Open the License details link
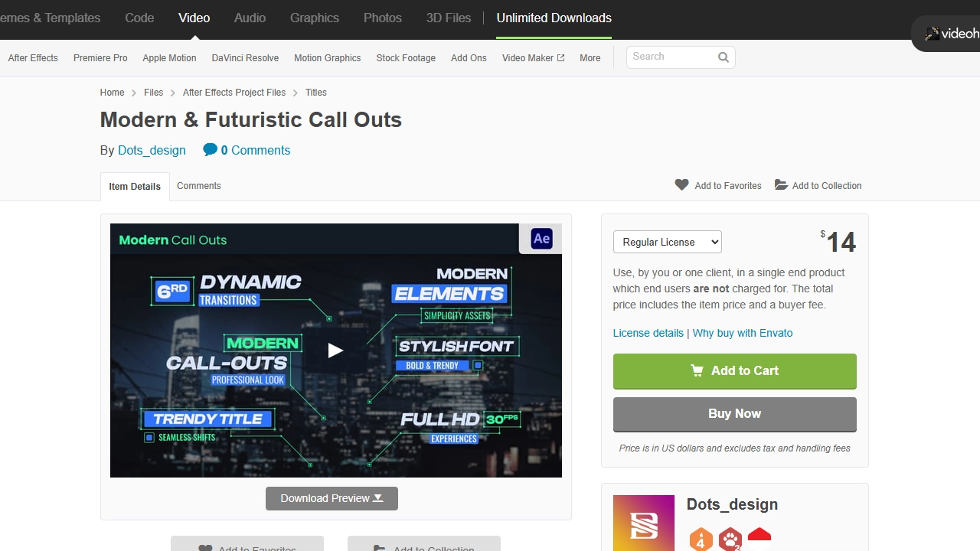Screen dimensions: 980x551 tap(648, 333)
